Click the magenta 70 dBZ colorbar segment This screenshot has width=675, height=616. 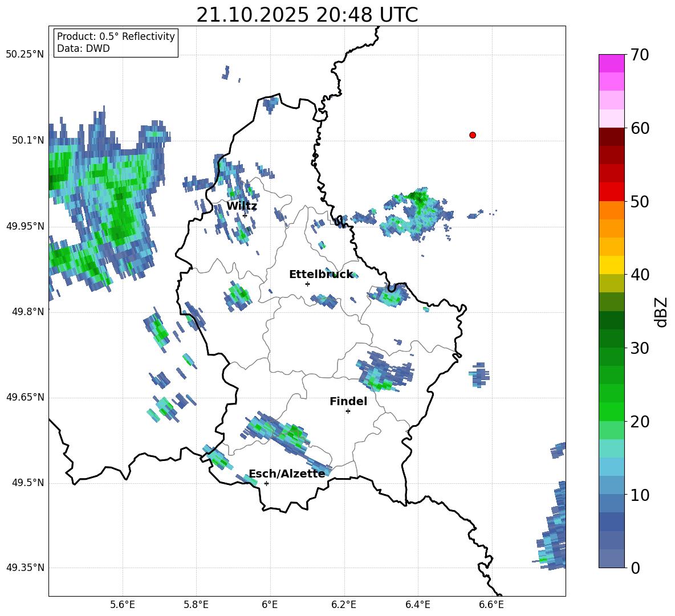coord(611,63)
